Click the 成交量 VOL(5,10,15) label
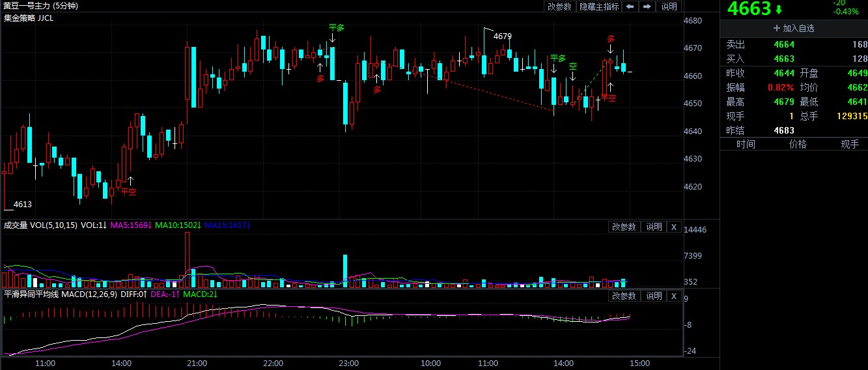Image resolution: width=868 pixels, height=370 pixels. 40,225
